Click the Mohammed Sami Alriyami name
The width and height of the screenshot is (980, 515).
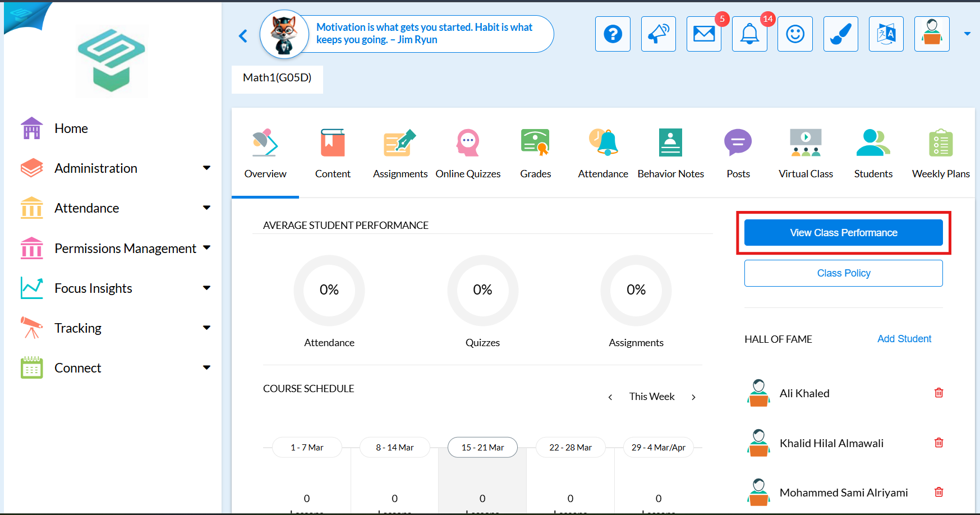pyautogui.click(x=844, y=493)
